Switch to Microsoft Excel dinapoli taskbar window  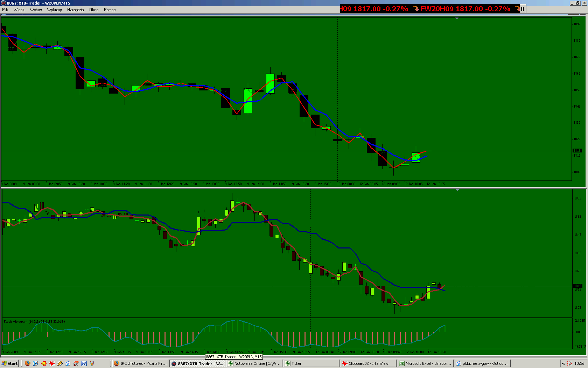[425, 363]
